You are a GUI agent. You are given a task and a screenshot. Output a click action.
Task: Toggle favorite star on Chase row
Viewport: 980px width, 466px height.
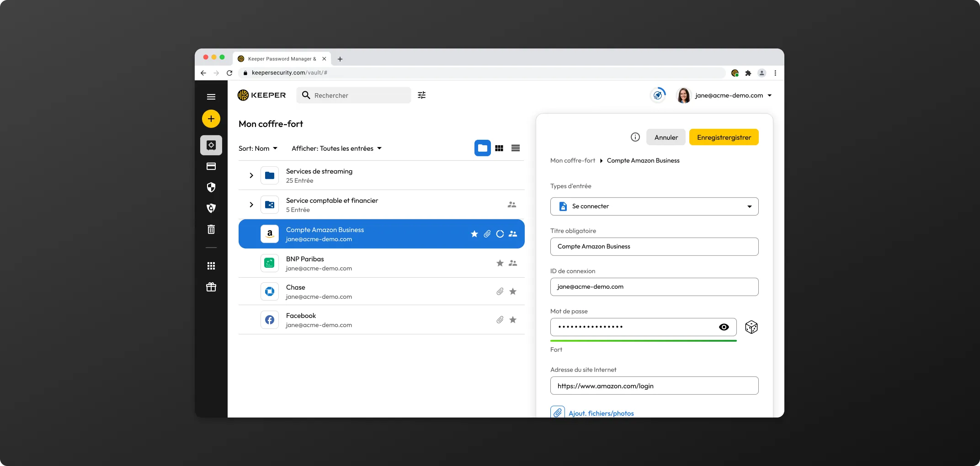(x=513, y=291)
